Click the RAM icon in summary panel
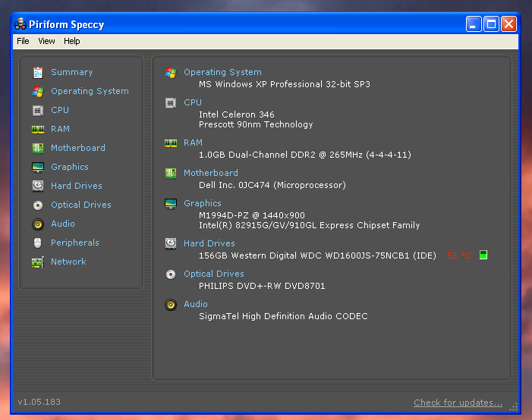 coord(171,143)
